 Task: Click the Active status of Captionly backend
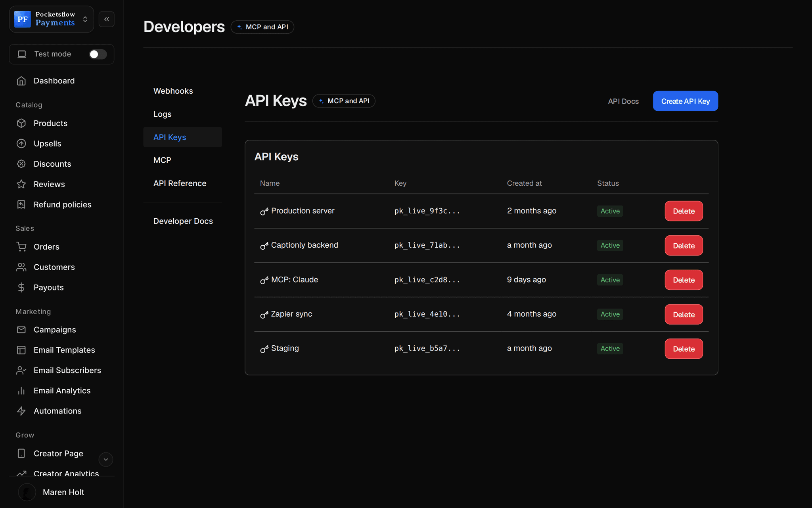610,245
